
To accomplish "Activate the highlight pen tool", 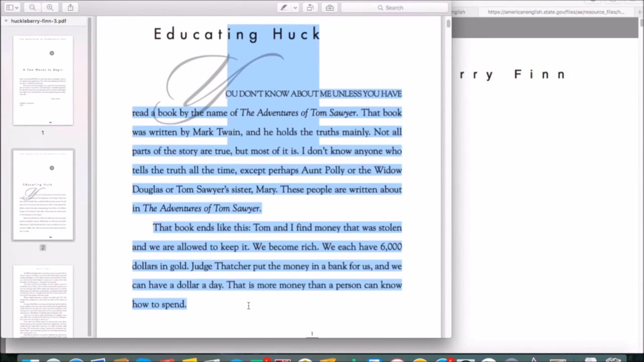I will click(x=284, y=8).
